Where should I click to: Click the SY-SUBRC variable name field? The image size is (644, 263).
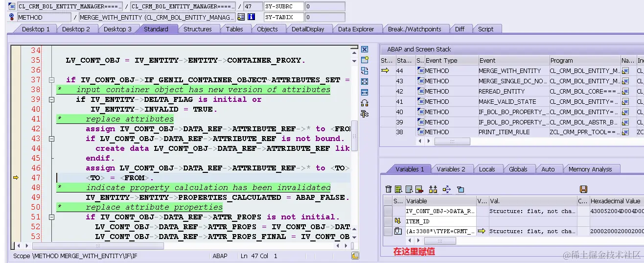coord(283,7)
